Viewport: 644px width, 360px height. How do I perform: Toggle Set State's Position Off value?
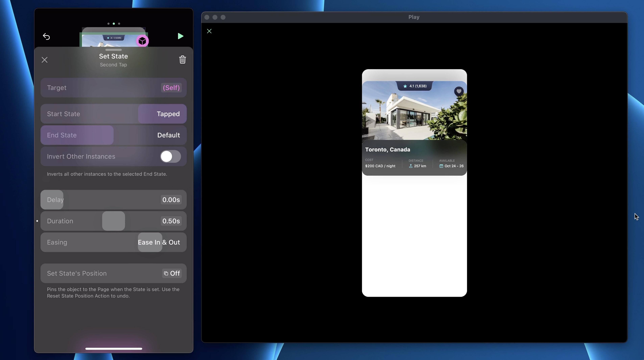tap(172, 273)
